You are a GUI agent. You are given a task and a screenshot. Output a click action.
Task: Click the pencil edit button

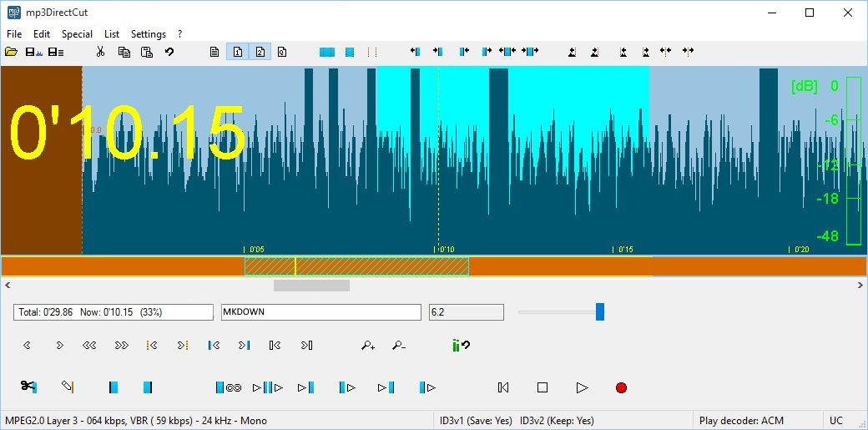point(68,387)
